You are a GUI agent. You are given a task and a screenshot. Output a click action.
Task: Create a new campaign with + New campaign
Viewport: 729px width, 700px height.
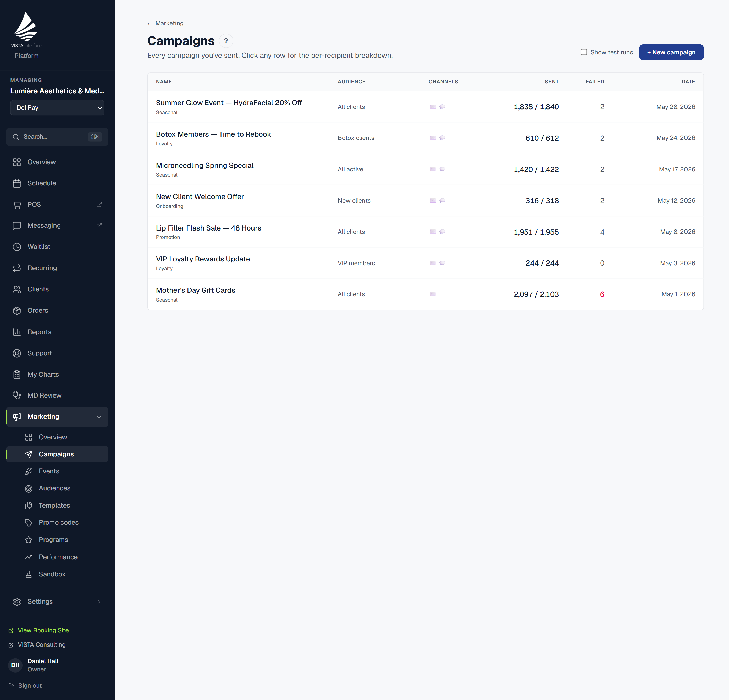pyautogui.click(x=671, y=52)
